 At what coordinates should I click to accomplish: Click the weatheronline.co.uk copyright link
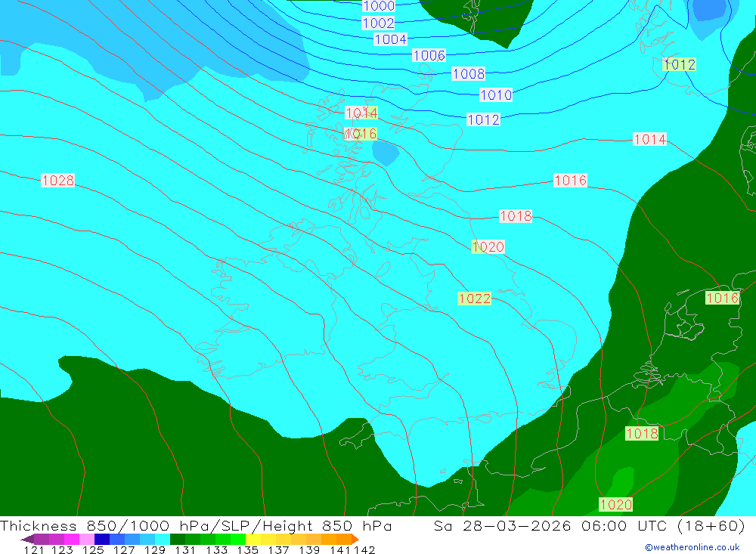[x=692, y=547]
